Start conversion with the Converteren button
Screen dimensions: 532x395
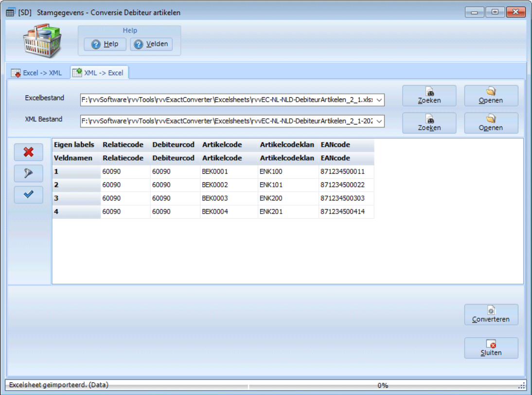click(491, 315)
